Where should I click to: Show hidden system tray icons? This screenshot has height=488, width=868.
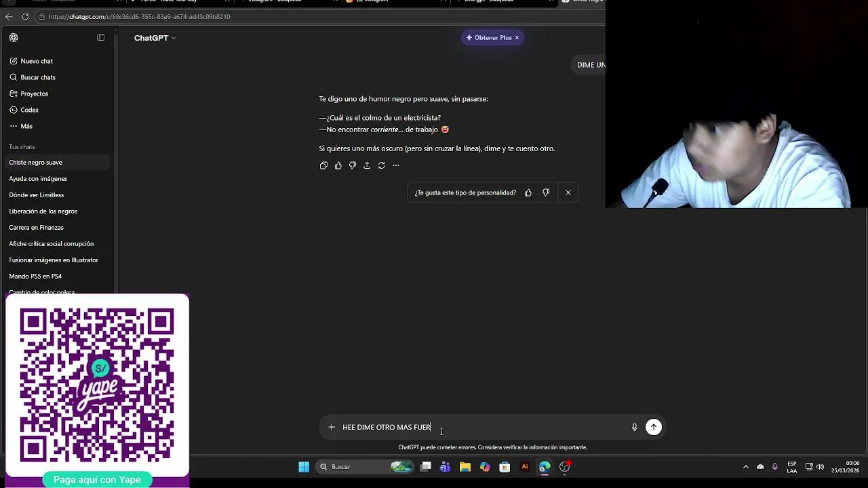pos(746,466)
